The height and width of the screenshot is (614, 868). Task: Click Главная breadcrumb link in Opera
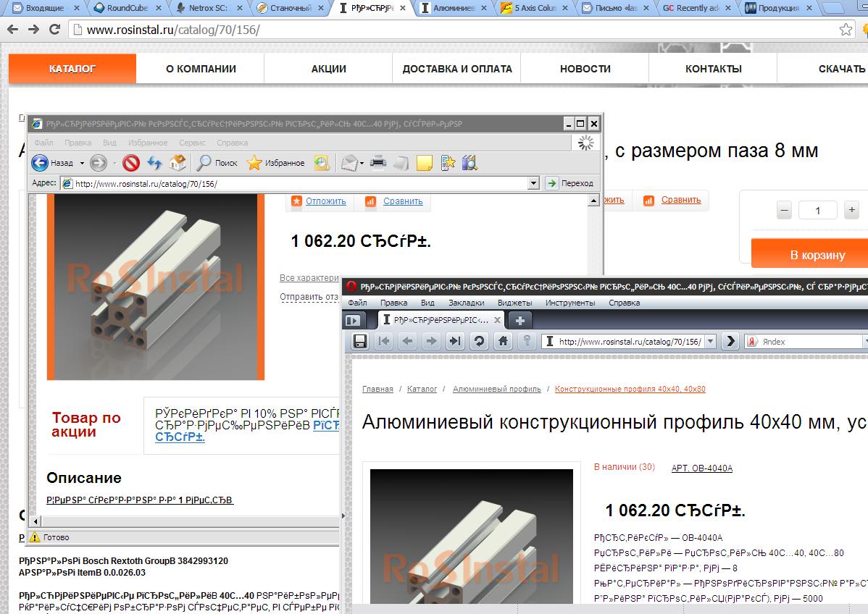pyautogui.click(x=377, y=389)
